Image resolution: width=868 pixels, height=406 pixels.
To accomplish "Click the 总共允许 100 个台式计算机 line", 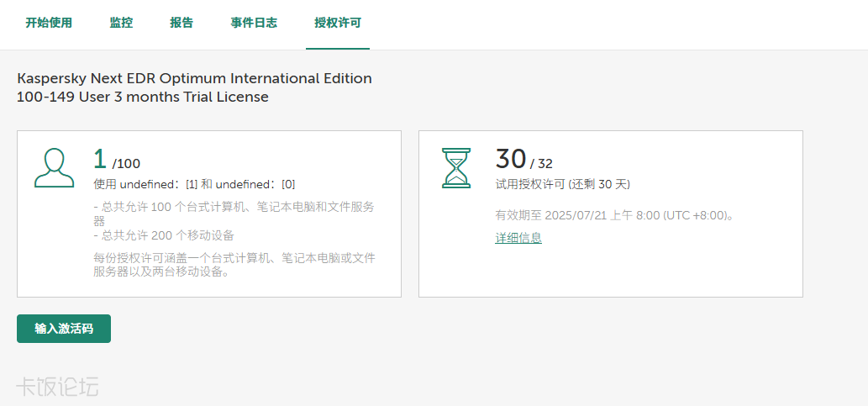I will 234,214.
